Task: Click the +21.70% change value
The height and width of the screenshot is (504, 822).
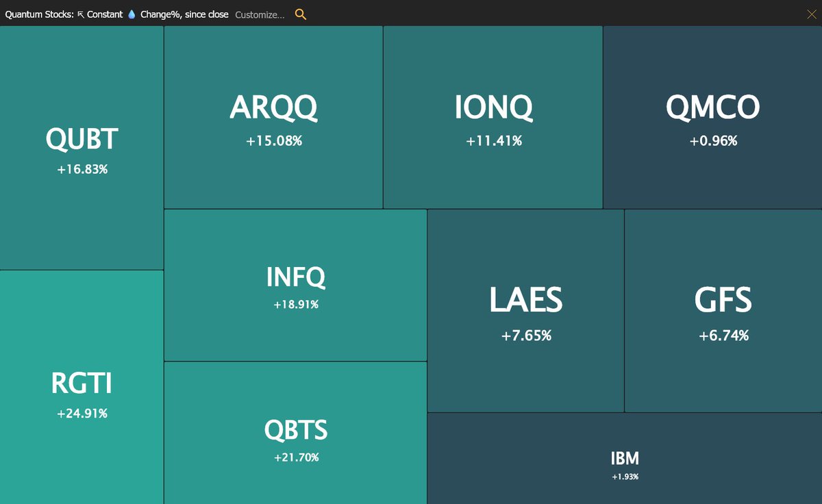Action: click(x=296, y=457)
